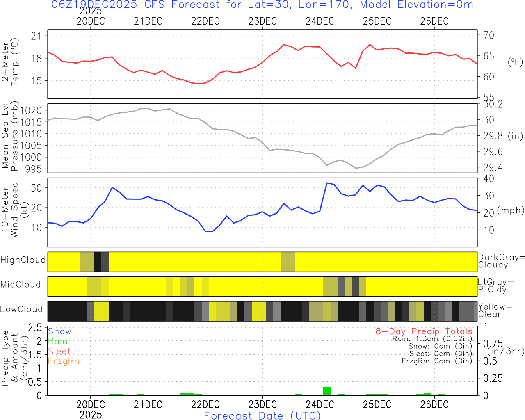Viewport: 525px width, 420px height.
Task: Click the orange FrzgRn legend label
Action: (63, 361)
